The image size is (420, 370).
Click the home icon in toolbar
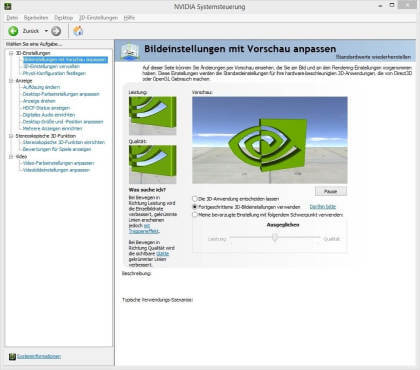tap(78, 31)
